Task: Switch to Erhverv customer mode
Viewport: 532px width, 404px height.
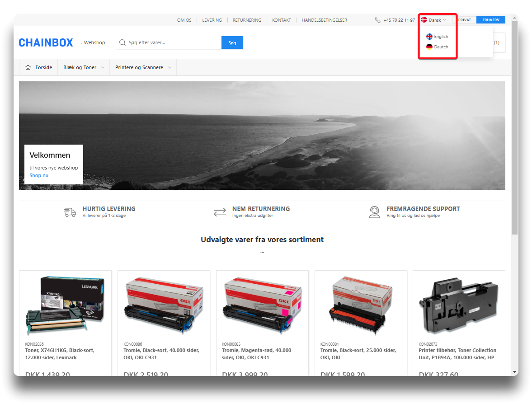Action: point(490,20)
